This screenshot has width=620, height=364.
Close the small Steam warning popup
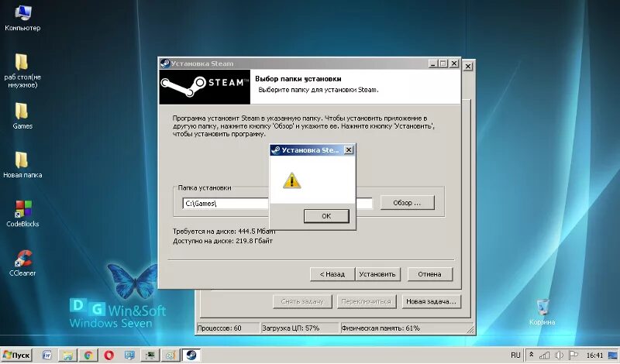(x=348, y=149)
